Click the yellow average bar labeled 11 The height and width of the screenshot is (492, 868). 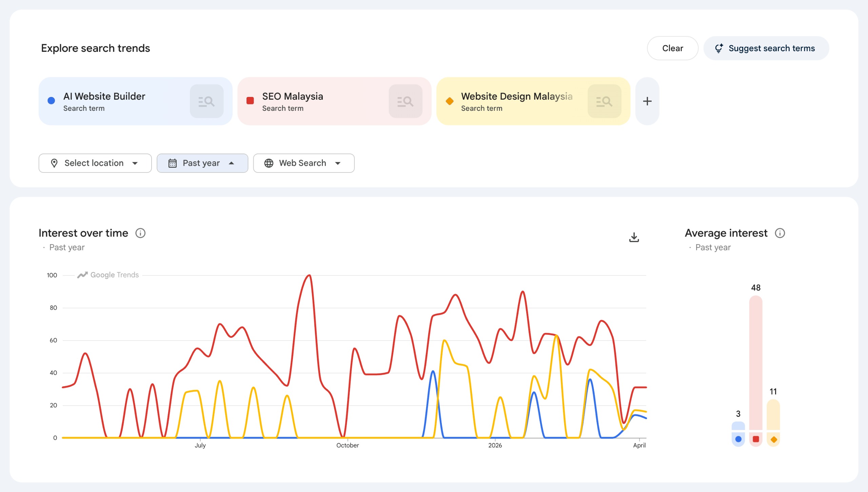[773, 415]
